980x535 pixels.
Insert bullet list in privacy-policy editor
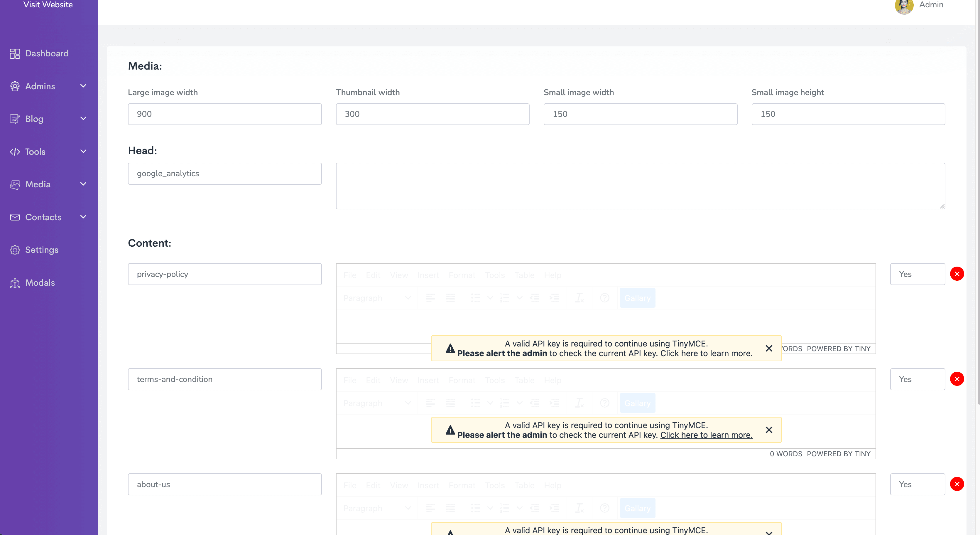[x=476, y=298]
